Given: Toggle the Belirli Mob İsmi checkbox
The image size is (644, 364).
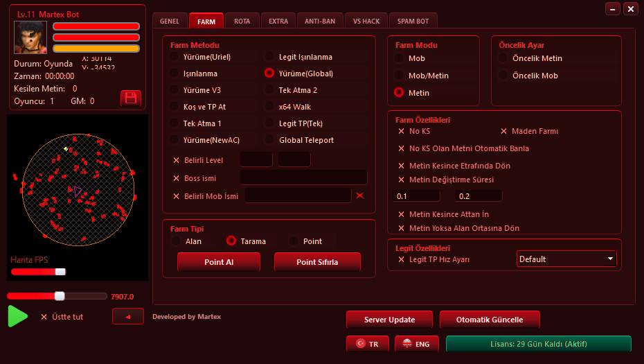Looking at the screenshot, I should (x=176, y=196).
